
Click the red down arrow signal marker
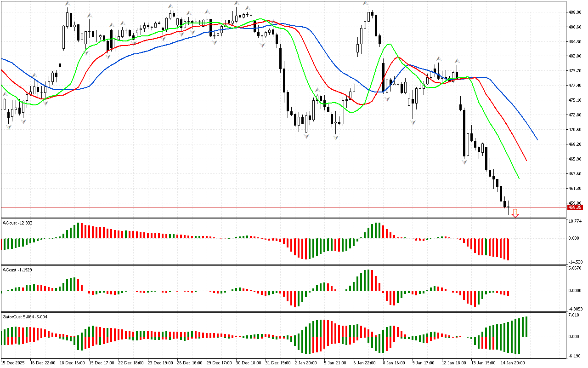[x=515, y=213]
